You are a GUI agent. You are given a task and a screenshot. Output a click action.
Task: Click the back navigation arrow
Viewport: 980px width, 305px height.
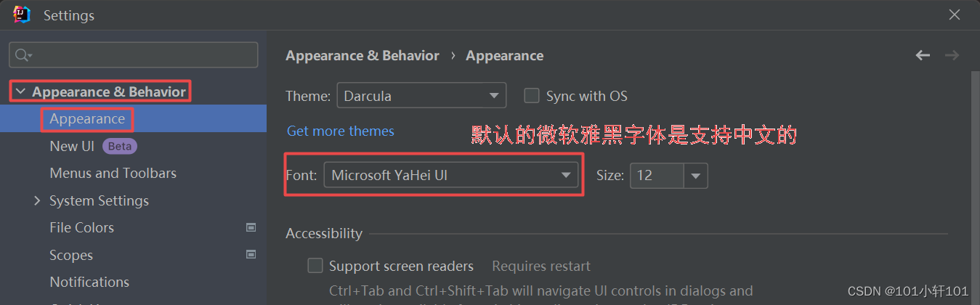pyautogui.click(x=923, y=56)
